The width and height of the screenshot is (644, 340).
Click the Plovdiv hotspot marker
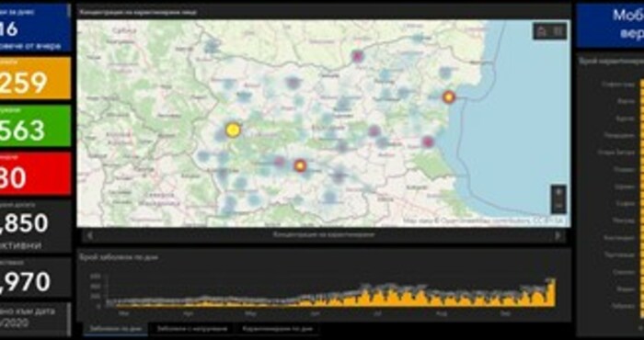(x=300, y=165)
